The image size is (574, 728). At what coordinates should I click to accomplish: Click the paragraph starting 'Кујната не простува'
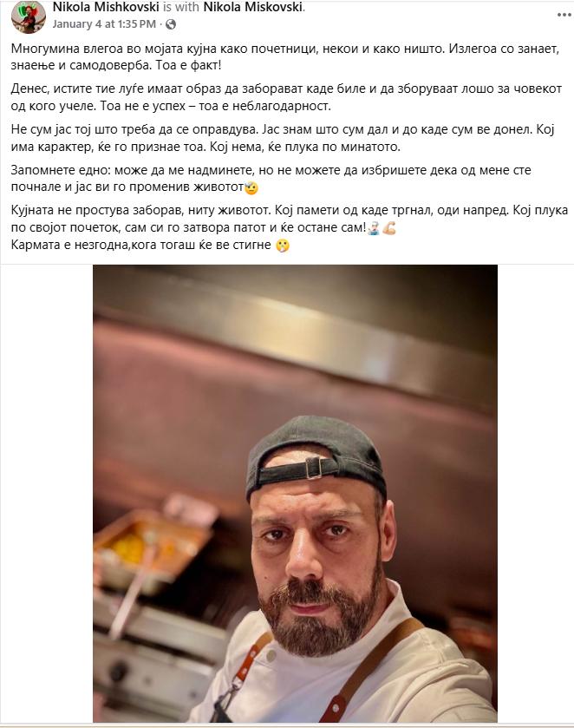pos(289,219)
